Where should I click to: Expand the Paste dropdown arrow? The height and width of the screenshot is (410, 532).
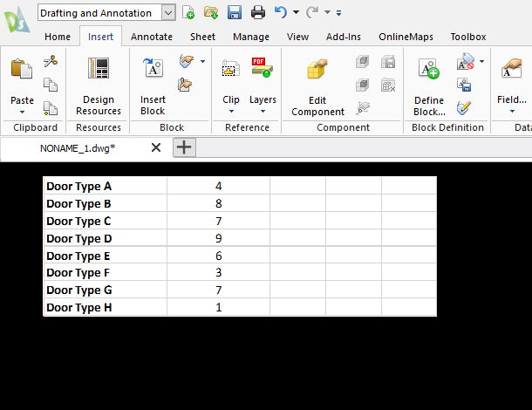coord(22,112)
